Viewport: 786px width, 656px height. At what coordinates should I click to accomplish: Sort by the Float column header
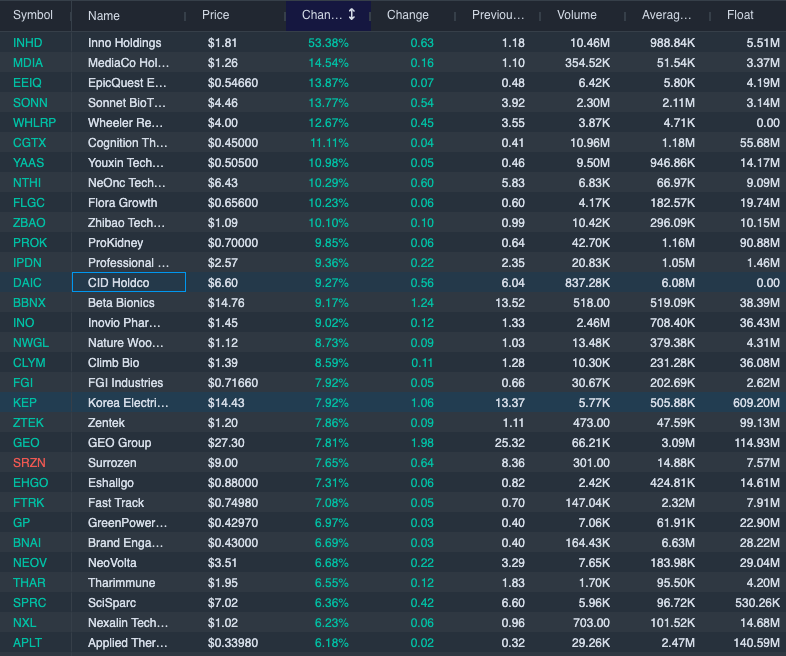(x=740, y=15)
